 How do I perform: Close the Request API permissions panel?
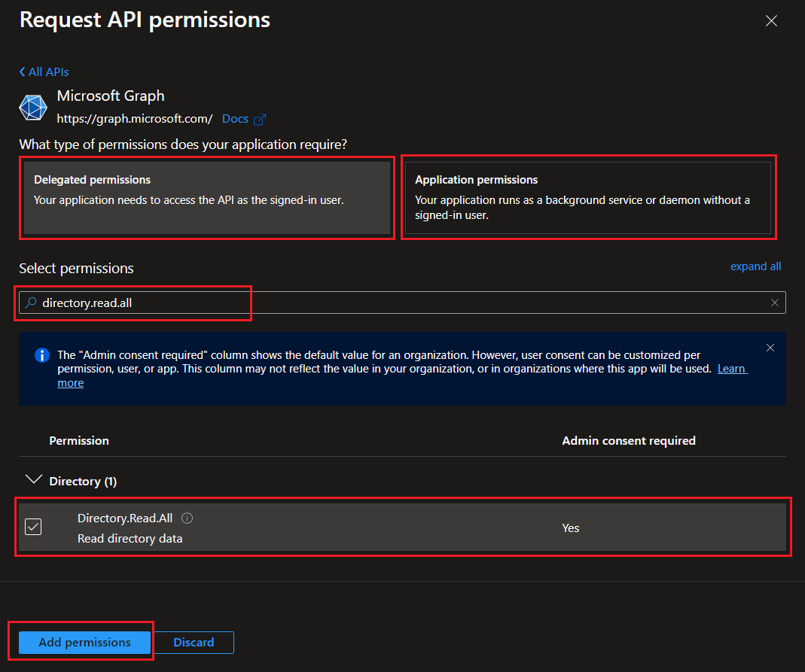[x=771, y=21]
